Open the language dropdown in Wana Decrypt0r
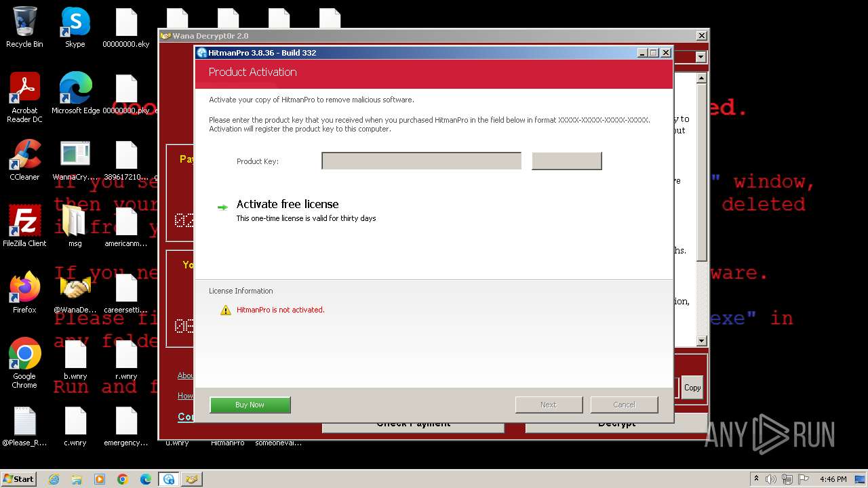 [701, 58]
